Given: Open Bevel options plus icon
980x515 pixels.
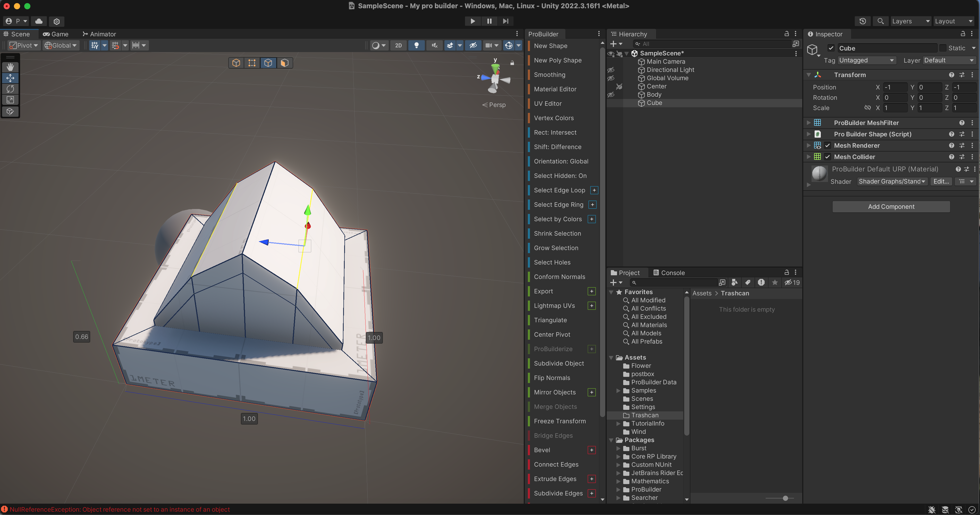Looking at the screenshot, I should point(592,450).
